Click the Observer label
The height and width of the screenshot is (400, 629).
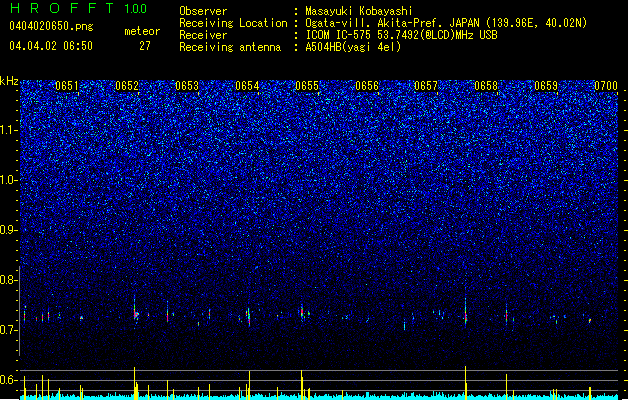click(203, 11)
